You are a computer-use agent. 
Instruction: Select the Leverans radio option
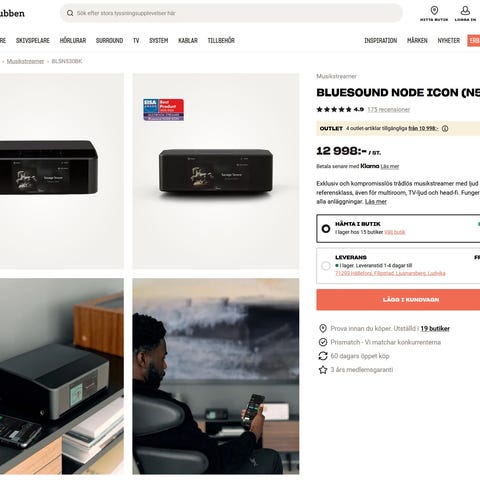tap(326, 266)
